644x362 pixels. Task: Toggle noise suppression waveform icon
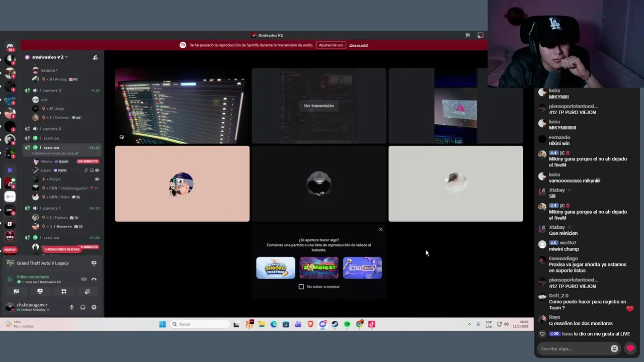(84, 279)
